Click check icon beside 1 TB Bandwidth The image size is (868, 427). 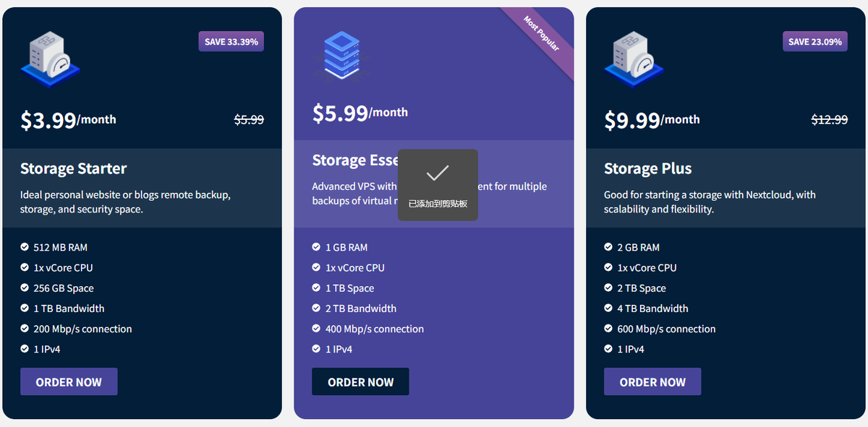(x=25, y=308)
